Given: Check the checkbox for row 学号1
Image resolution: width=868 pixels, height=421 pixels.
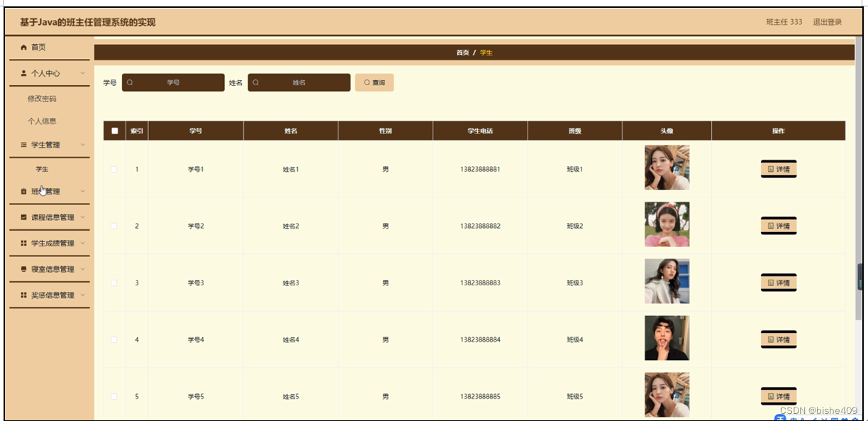Looking at the screenshot, I should pos(114,169).
